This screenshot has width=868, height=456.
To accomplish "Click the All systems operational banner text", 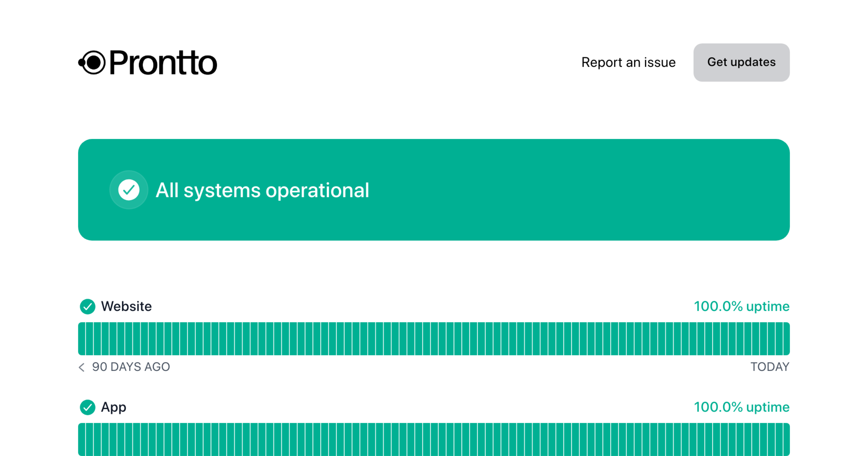I will pos(262,190).
